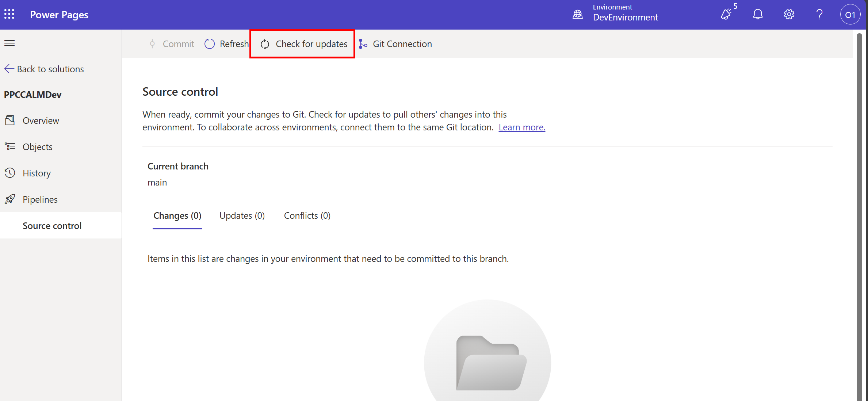Open Pipelines from the sidebar
The height and width of the screenshot is (401, 868).
(40, 199)
